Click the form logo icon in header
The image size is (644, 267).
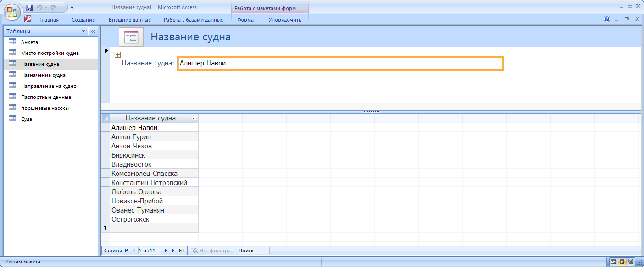tap(131, 37)
